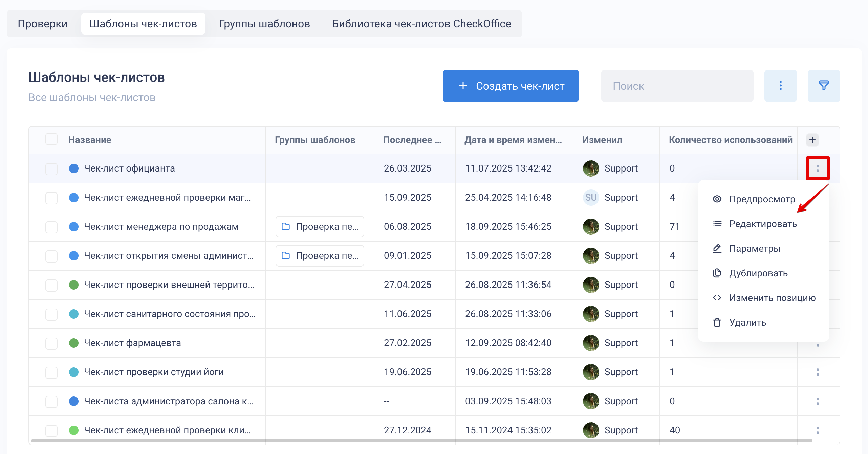The width and height of the screenshot is (868, 454).
Task: Toggle the select-all checkbox in header
Action: coord(51,139)
